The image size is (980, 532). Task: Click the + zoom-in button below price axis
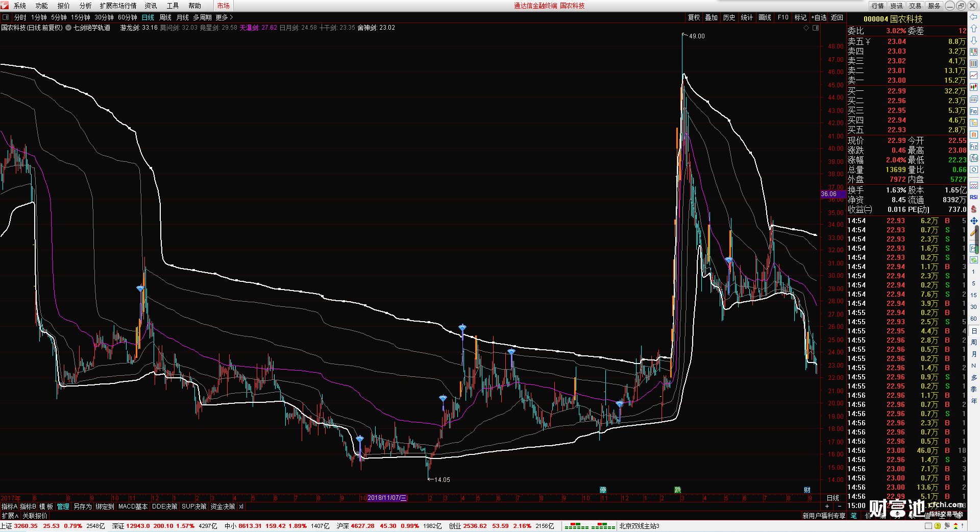(x=827, y=506)
